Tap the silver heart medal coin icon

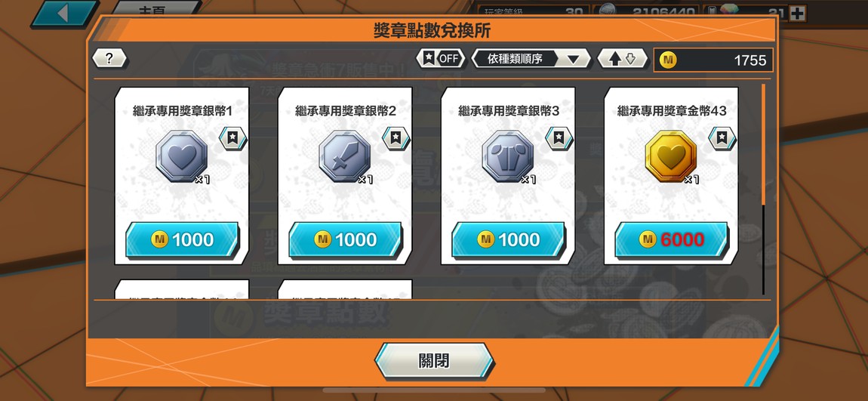coord(182,156)
